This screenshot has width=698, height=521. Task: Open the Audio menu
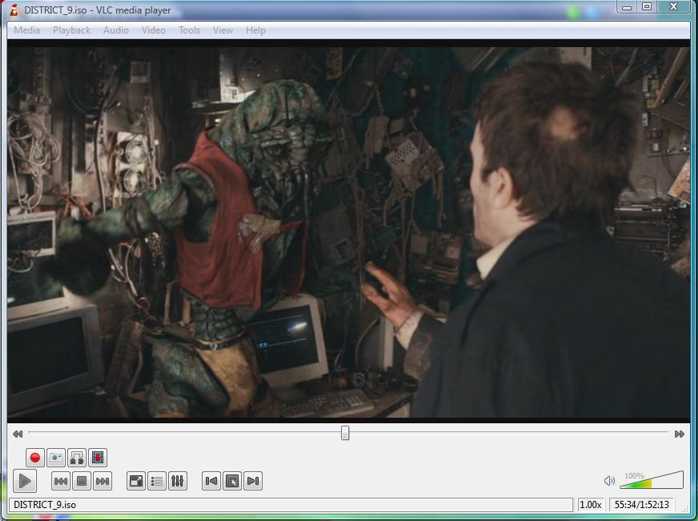point(116,30)
